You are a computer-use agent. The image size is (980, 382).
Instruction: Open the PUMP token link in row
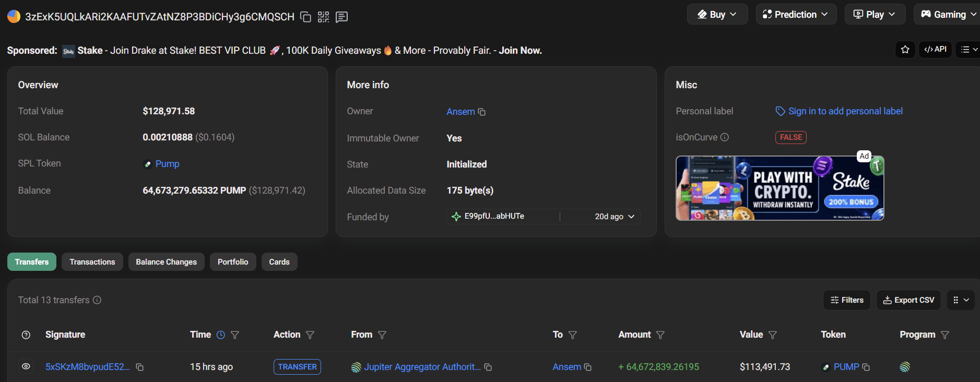click(846, 367)
